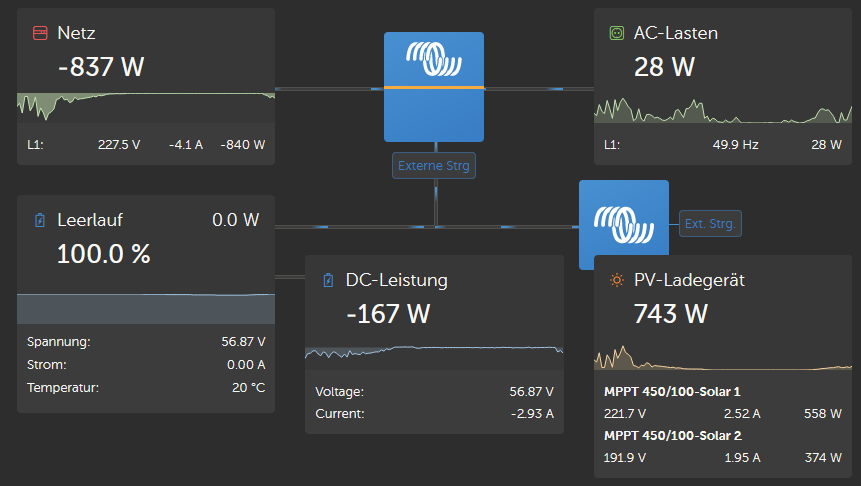This screenshot has width=861, height=486.
Task: Click the red grid icon beside Netz
Action: [x=40, y=33]
